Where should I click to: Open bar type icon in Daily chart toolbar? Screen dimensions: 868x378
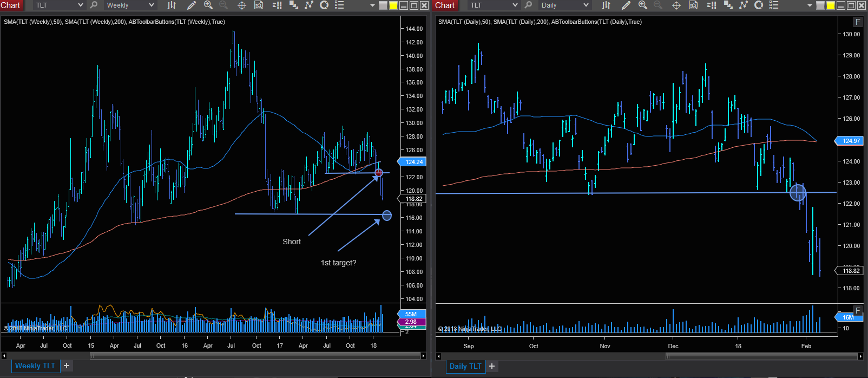(x=606, y=5)
